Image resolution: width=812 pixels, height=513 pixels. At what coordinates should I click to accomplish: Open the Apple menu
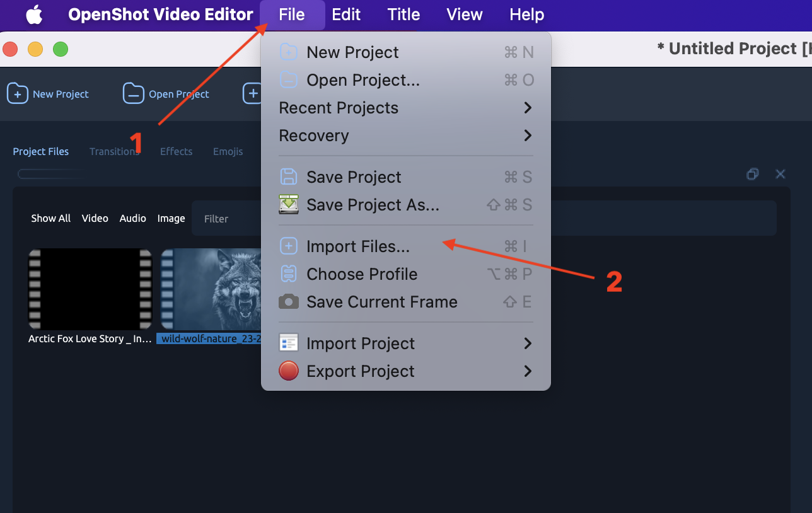click(34, 14)
